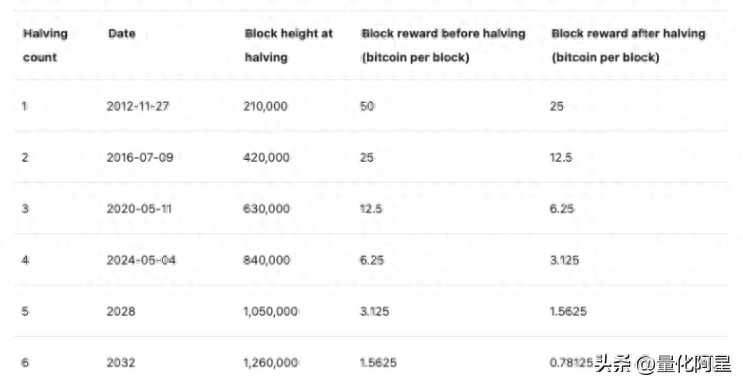Screen dimensions: 743x385
Task: Select the 1,260,000 block height value
Action: tap(271, 363)
